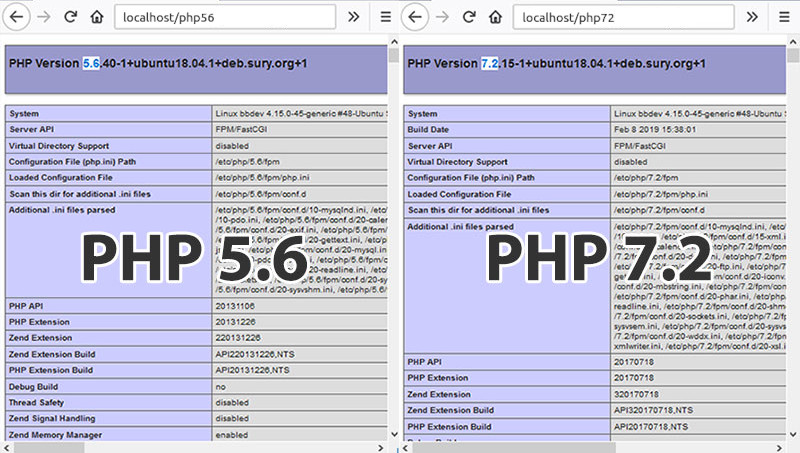Image resolution: width=800 pixels, height=453 pixels.
Task: Click forward arrow in php56 browser window
Action: tap(44, 17)
